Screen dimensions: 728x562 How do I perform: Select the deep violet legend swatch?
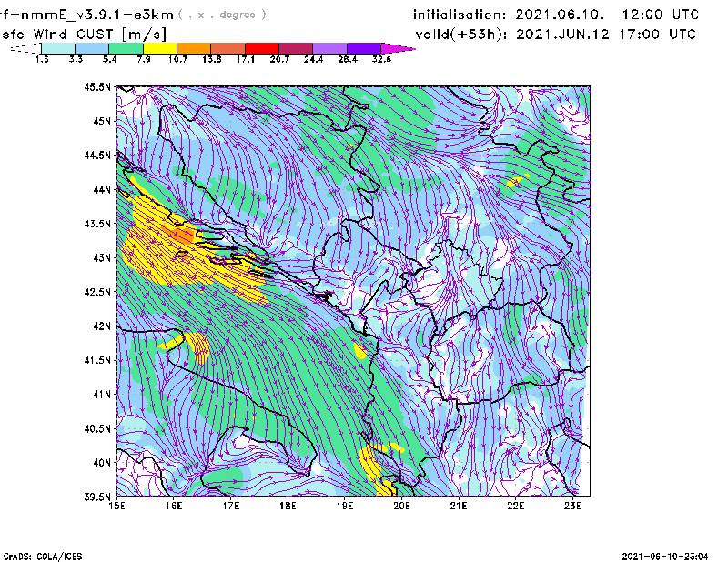pyautogui.click(x=364, y=48)
